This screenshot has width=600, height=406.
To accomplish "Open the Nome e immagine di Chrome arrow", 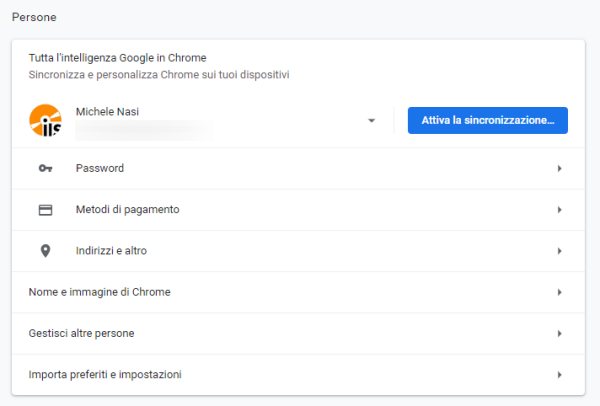I will tap(559, 292).
